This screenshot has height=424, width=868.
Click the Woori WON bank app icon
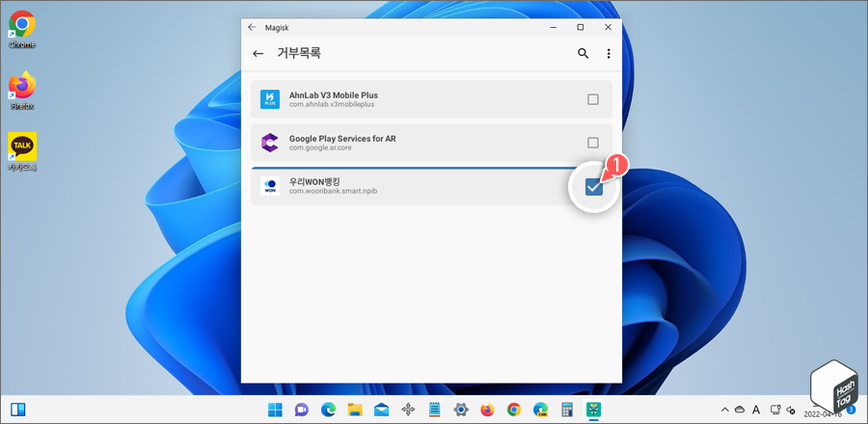(270, 186)
